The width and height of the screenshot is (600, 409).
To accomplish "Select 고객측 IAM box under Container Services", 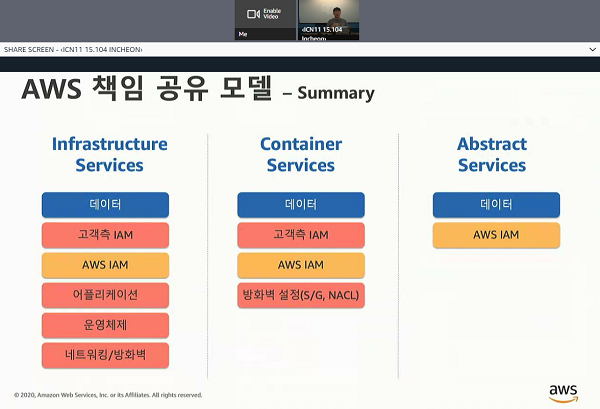I will pyautogui.click(x=301, y=235).
